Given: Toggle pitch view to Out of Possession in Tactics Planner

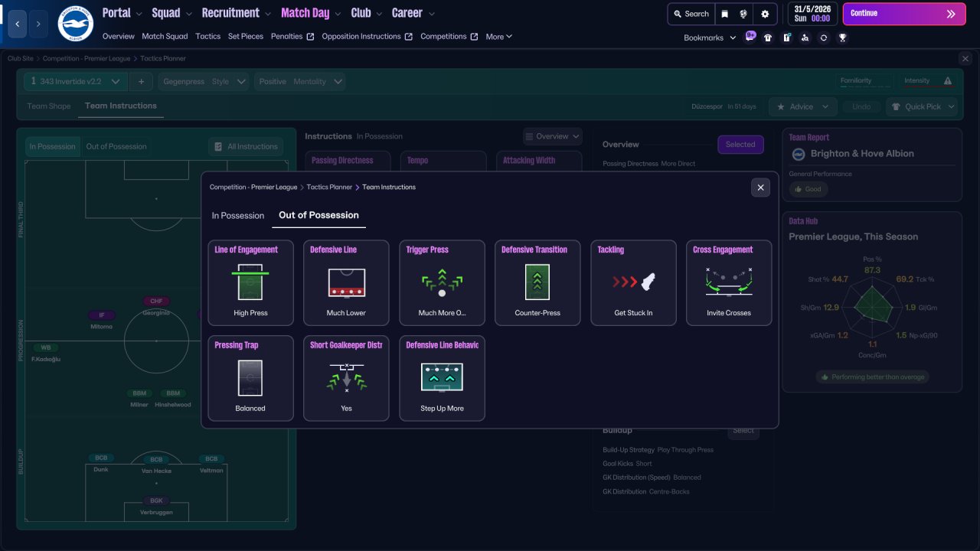Looking at the screenshot, I should pyautogui.click(x=116, y=146).
